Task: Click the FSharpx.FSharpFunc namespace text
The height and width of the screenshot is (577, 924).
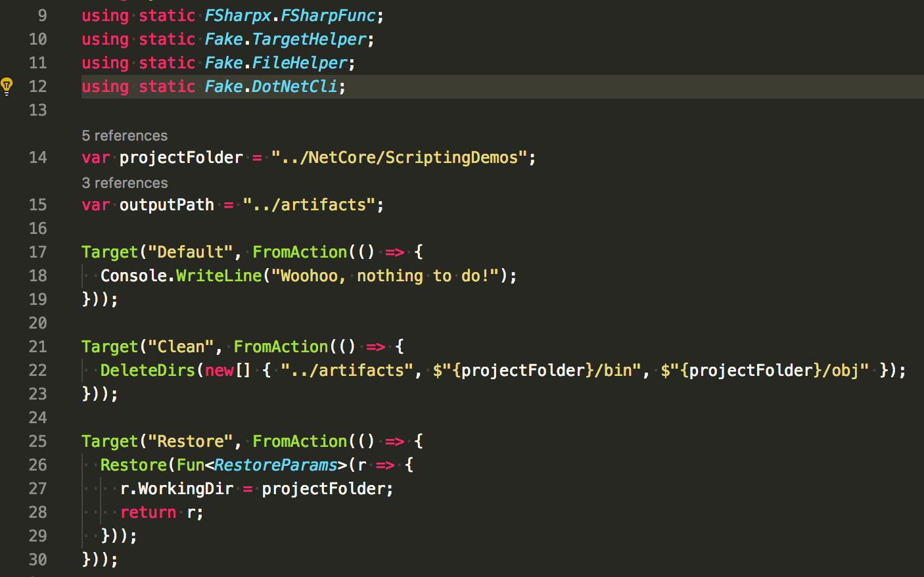Action: click(290, 15)
